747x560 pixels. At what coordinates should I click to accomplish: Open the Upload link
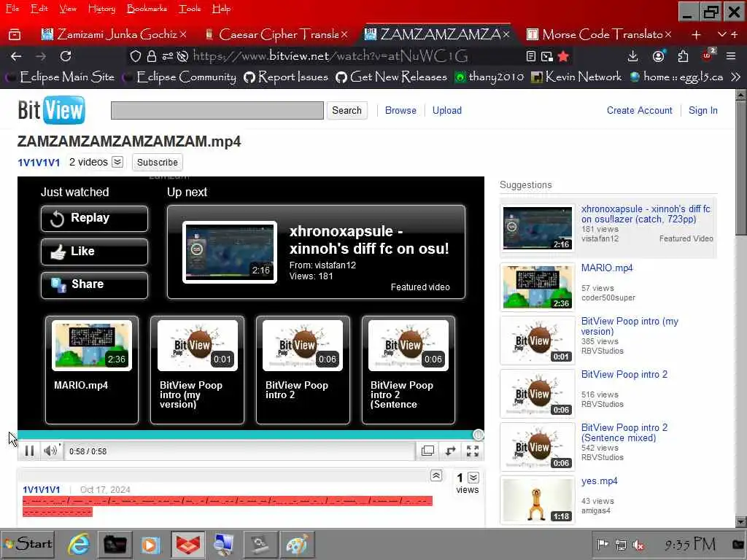pyautogui.click(x=447, y=111)
